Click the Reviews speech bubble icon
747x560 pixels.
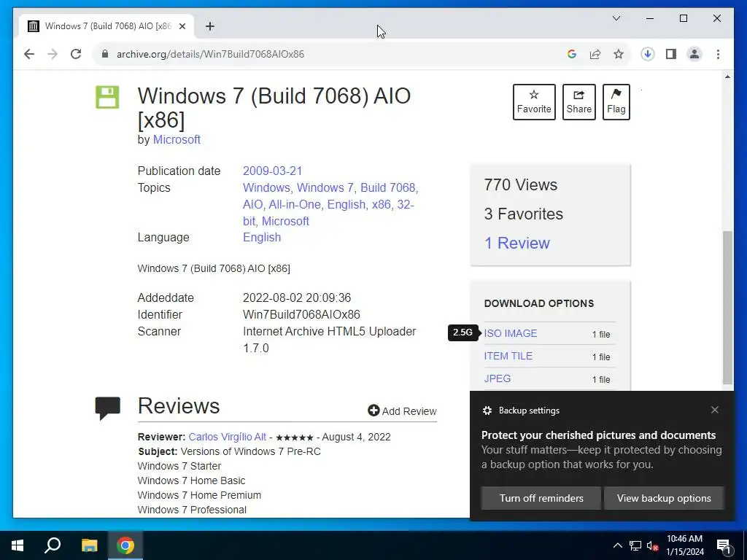108,408
